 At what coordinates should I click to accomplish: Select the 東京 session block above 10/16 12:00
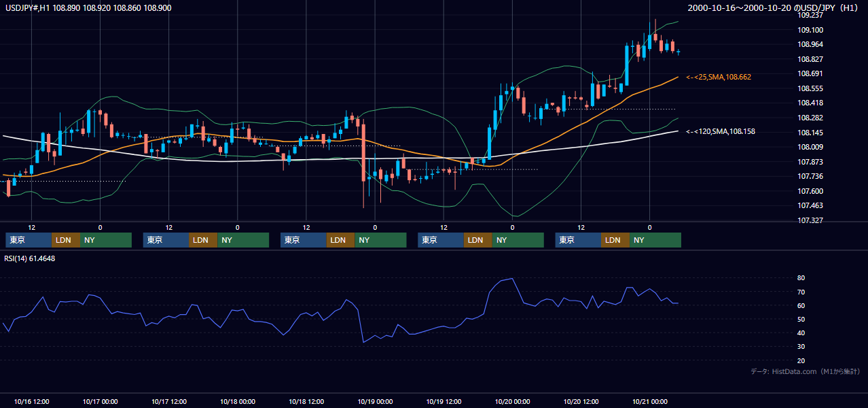(28, 240)
